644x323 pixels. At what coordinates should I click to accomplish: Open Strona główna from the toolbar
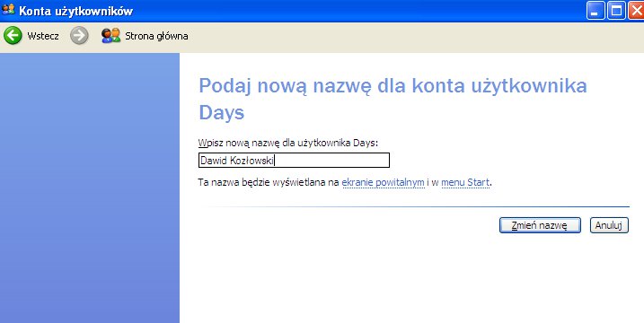coord(156,36)
